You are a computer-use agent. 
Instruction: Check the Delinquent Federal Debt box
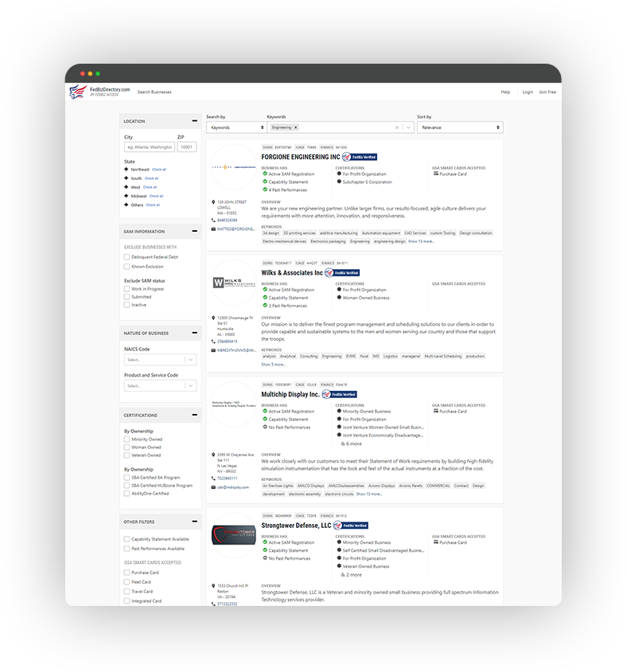pyautogui.click(x=127, y=257)
